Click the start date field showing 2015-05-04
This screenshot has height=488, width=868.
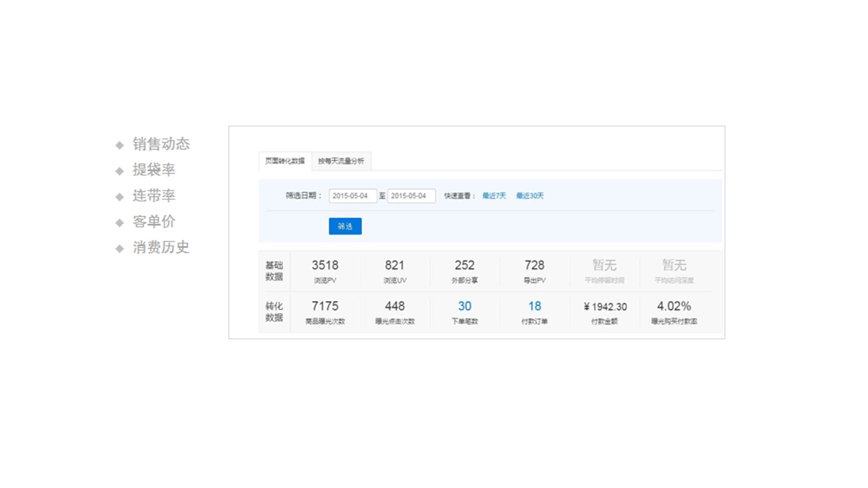coord(353,196)
